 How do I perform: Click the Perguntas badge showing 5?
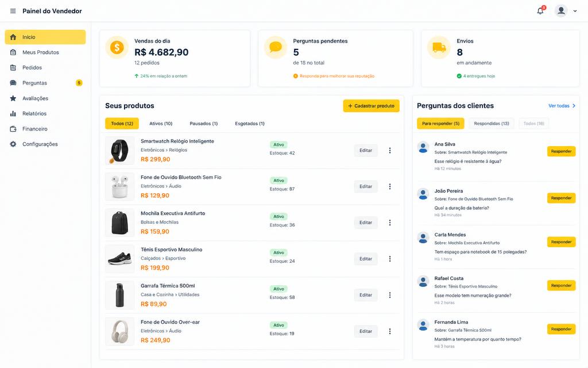click(x=79, y=83)
